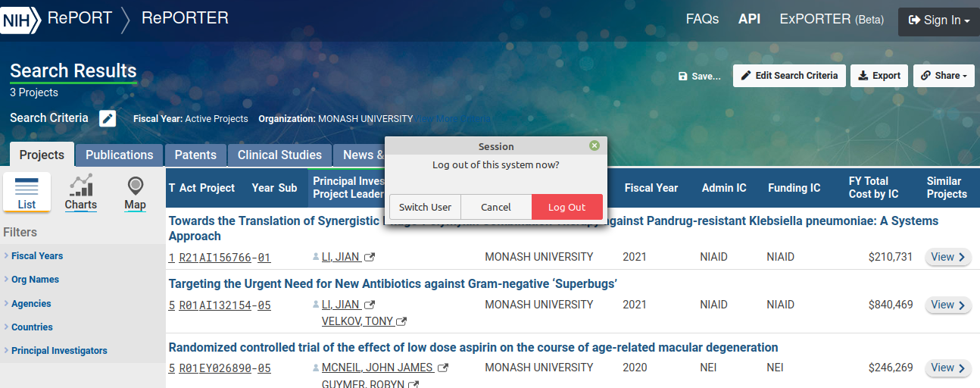Sort by Funding IC column header
Screen dimensions: 980x388
tap(794, 188)
